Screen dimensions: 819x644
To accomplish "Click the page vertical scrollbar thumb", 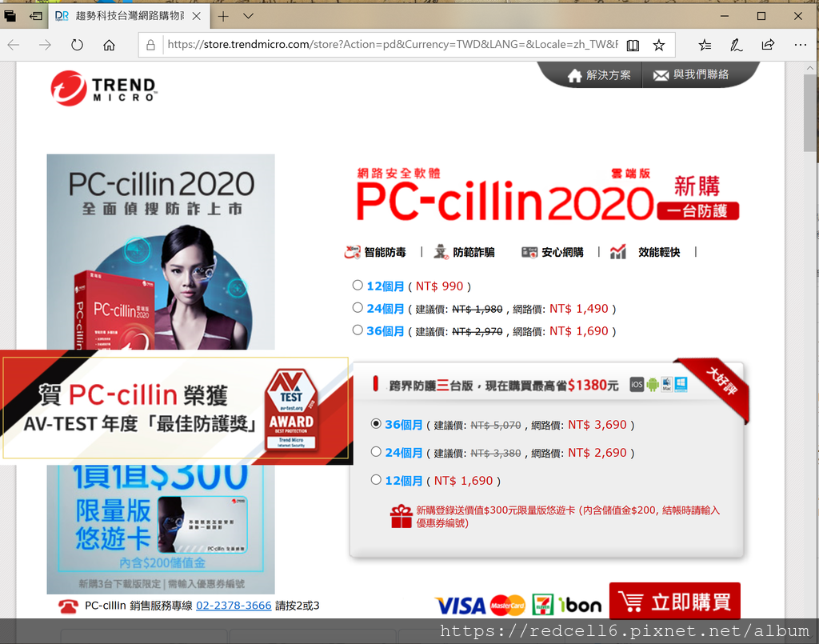I will coord(811,112).
